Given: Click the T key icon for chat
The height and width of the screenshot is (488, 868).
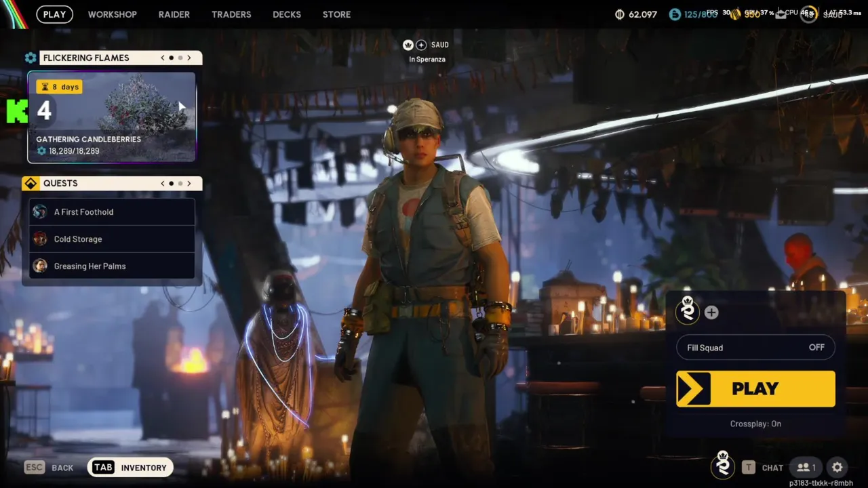Looking at the screenshot, I should point(749,467).
